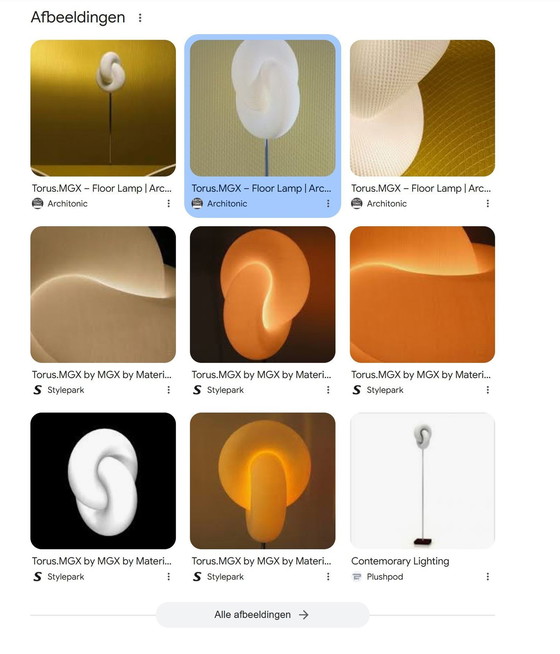Click the Architonic favicon under the highlighted image
Image resolution: width=560 pixels, height=654 pixels.
click(x=197, y=204)
